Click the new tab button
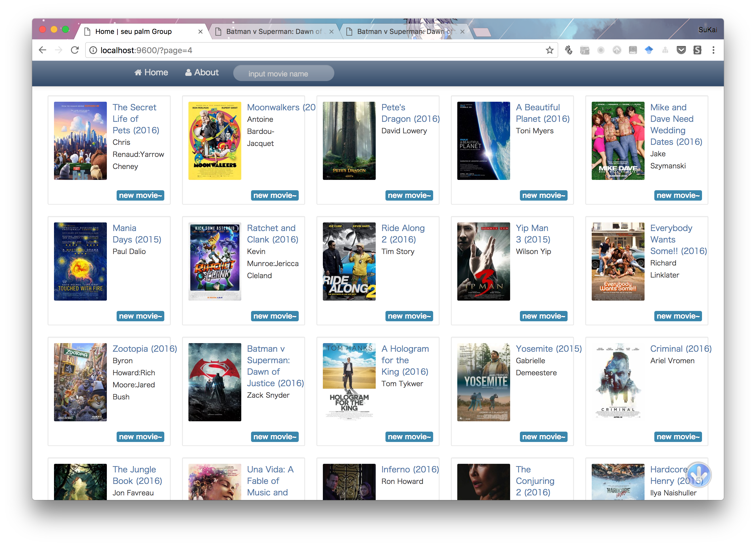 (x=482, y=32)
